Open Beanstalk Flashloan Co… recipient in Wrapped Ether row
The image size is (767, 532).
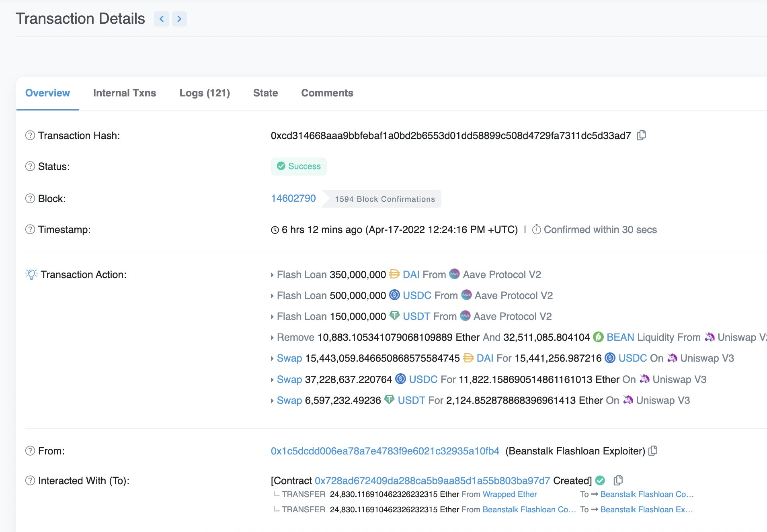(x=647, y=494)
